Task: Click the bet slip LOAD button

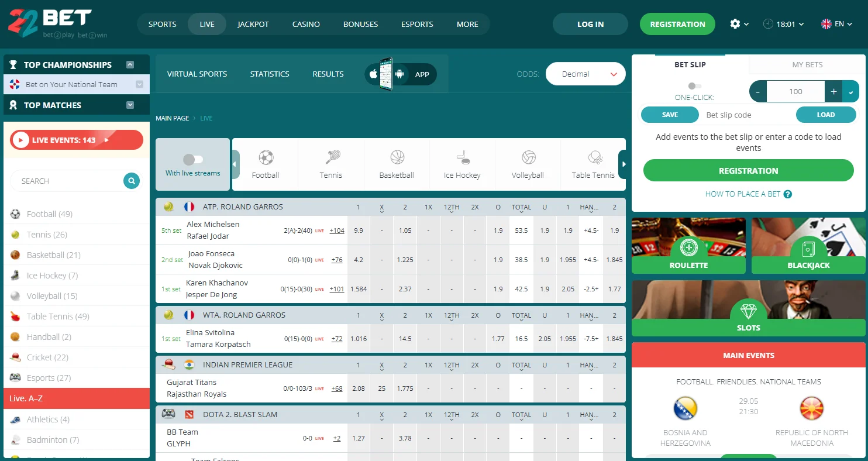Action: 826,115
